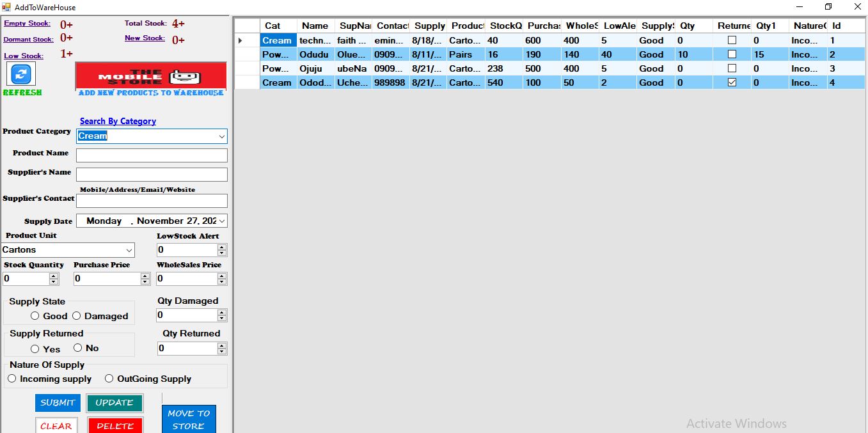
Task: Choose Incoming supply option
Action: [12, 379]
